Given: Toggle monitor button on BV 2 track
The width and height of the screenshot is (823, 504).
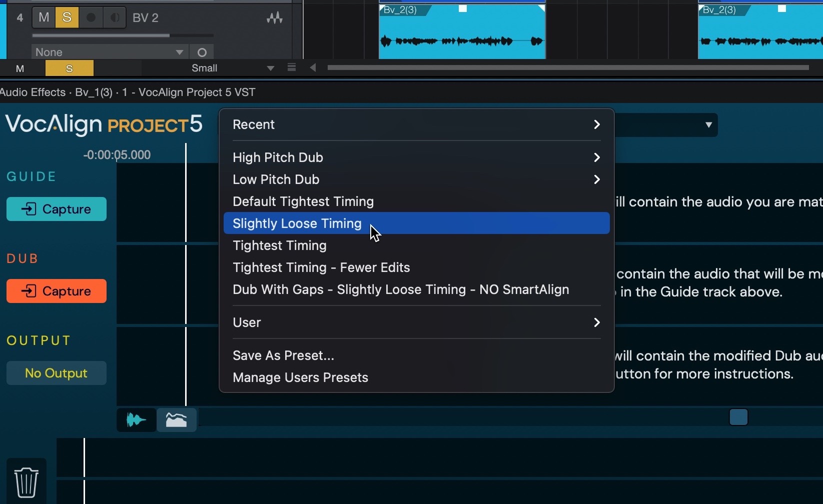Looking at the screenshot, I should click(x=115, y=18).
